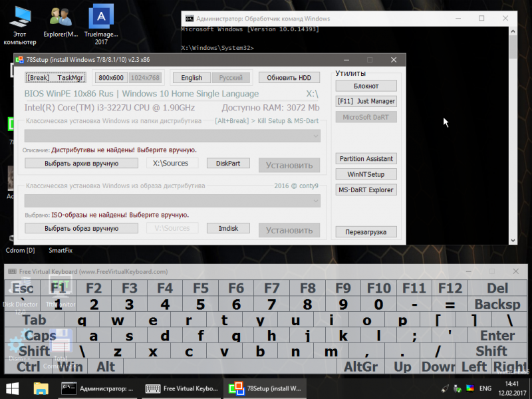Tap the F11 key on virtual keyboard

pos(414,289)
